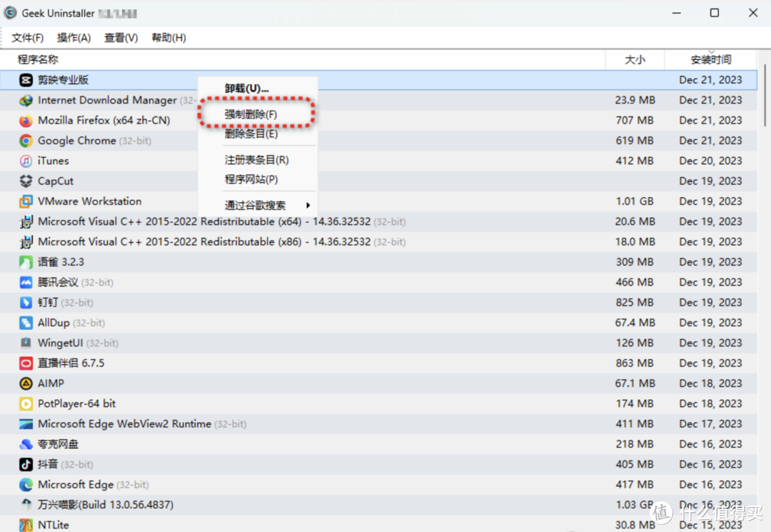Choose 卸载(U)... from context menu
771x532 pixels.
(x=247, y=89)
